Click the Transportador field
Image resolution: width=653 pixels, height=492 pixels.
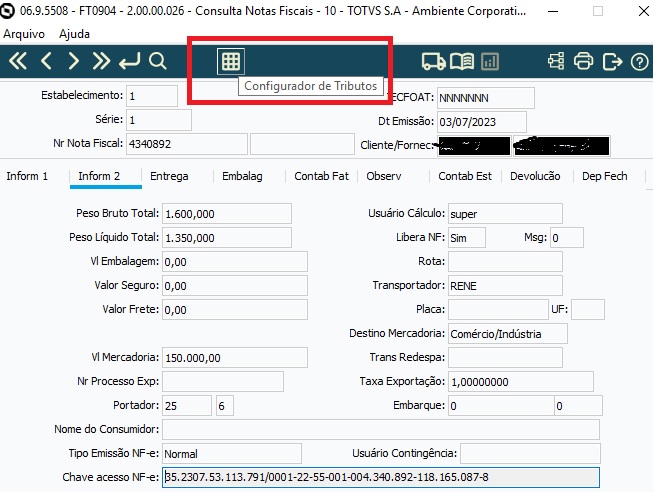tap(505, 286)
